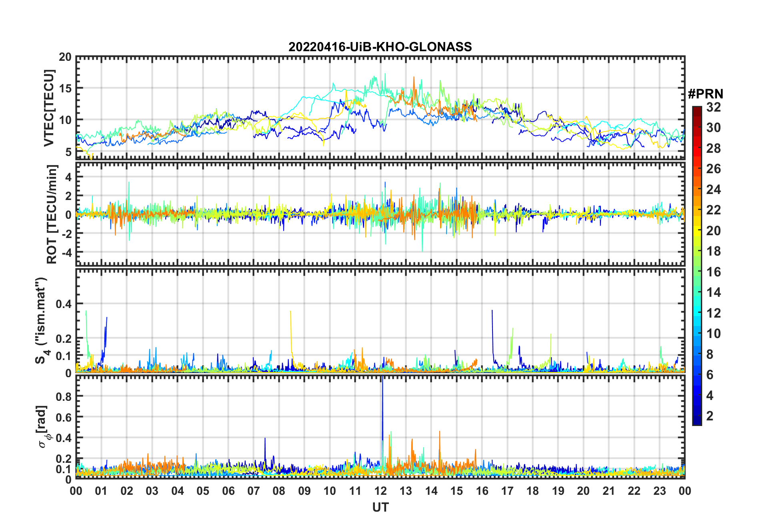Select x-axis hour label 21
This screenshot has height=532, width=761.
[609, 491]
